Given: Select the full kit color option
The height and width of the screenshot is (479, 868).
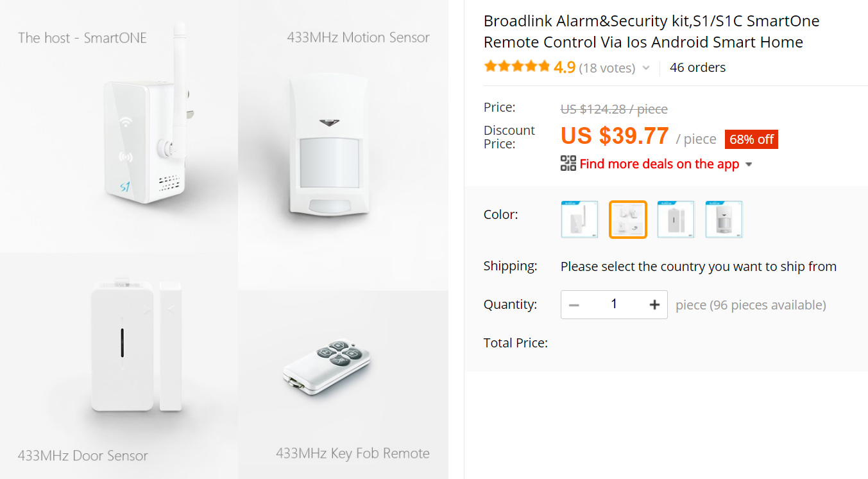Looking at the screenshot, I should (x=627, y=220).
